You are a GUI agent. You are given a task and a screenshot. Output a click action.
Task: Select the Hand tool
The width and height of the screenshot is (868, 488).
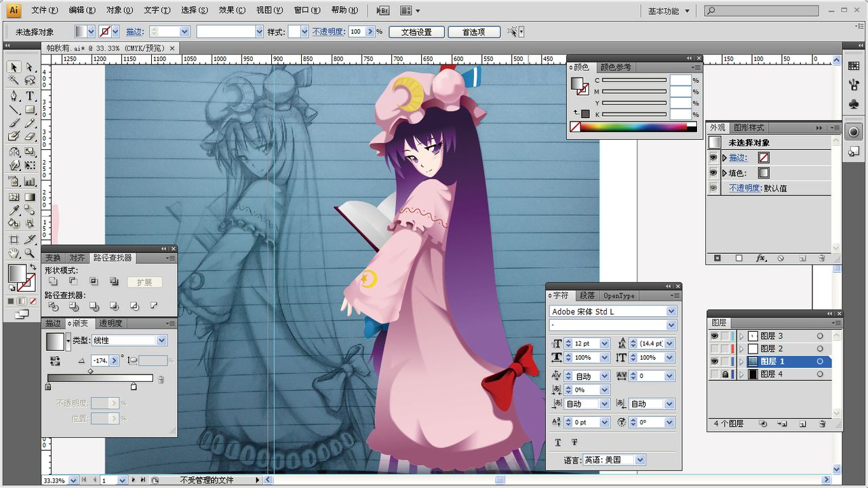coord(14,253)
